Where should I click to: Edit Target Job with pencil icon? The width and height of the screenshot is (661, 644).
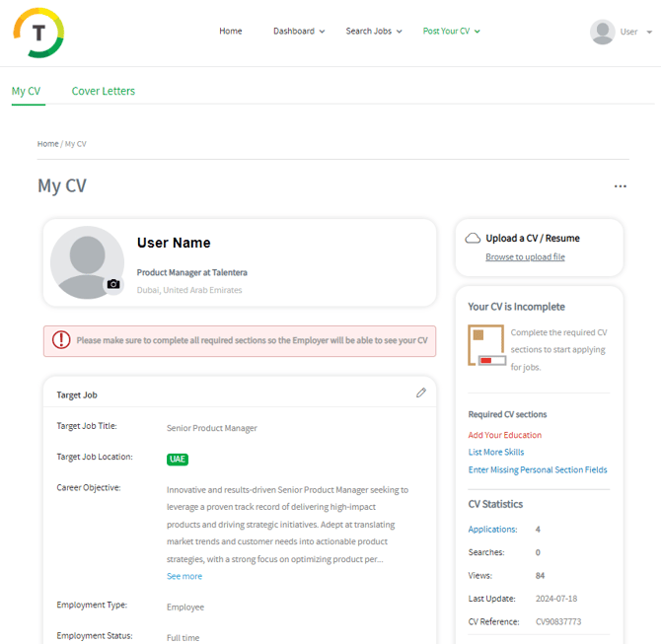coord(421,393)
